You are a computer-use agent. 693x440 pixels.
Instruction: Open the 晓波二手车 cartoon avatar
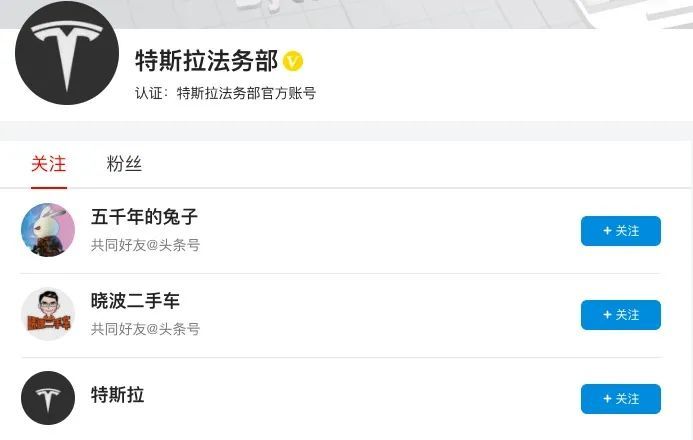(x=48, y=314)
